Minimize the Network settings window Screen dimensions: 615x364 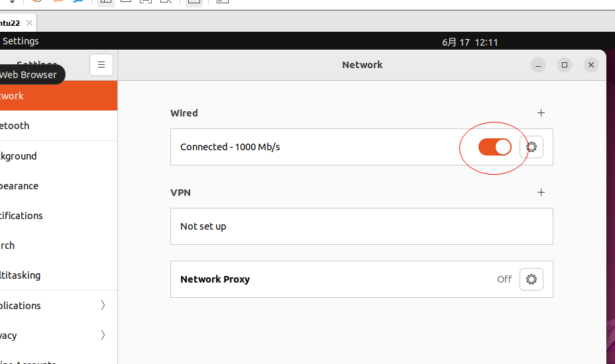point(537,65)
